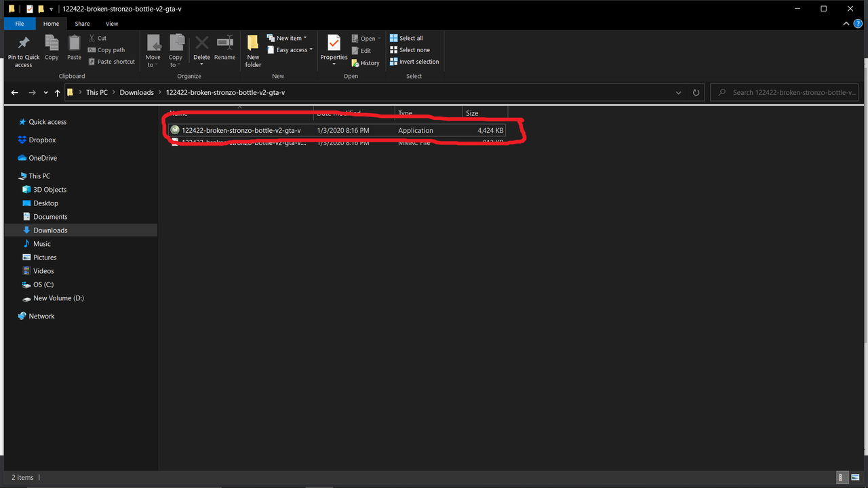
Task: Click the Properties checkmark title bar icon
Action: 29,9
